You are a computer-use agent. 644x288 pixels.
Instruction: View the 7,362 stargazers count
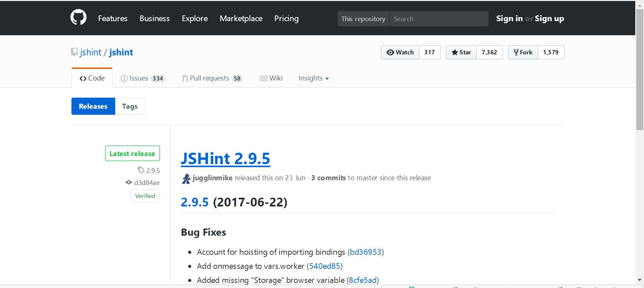pyautogui.click(x=489, y=52)
